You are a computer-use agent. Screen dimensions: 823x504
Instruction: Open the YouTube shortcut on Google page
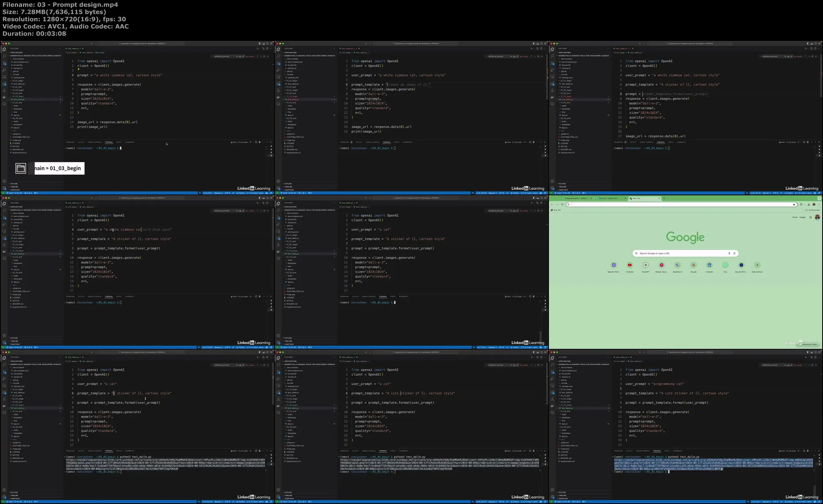(x=630, y=265)
